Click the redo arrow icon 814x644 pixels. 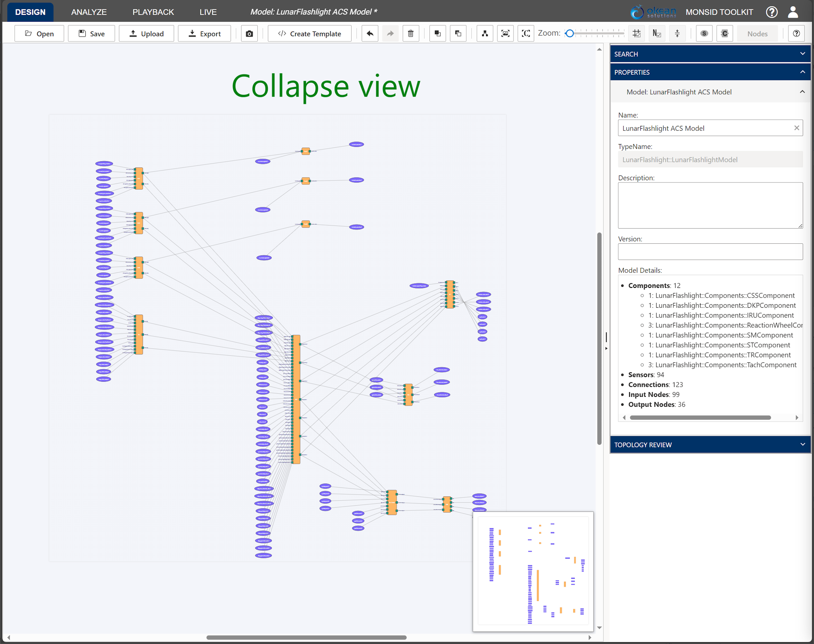[x=390, y=33]
